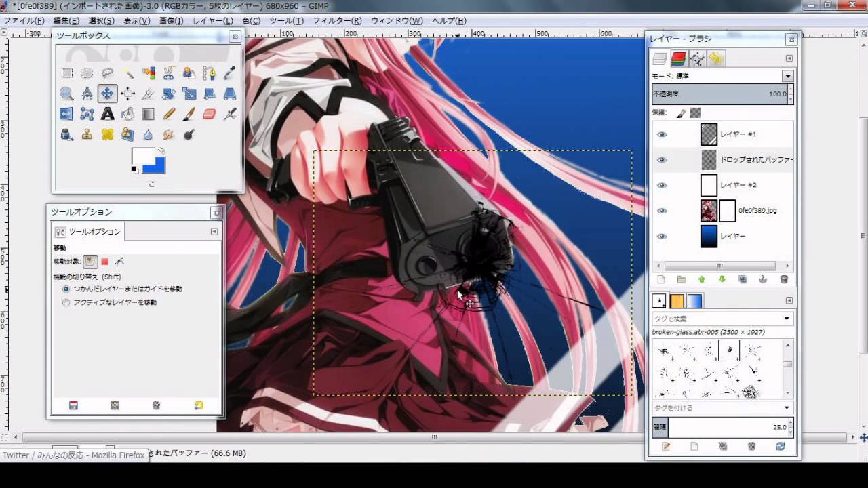Select the Perspective tool

[229, 94]
